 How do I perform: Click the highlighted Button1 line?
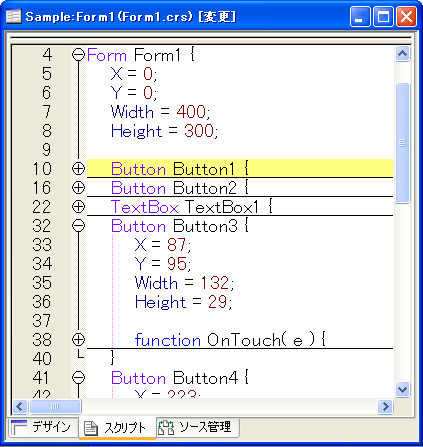pos(240,169)
